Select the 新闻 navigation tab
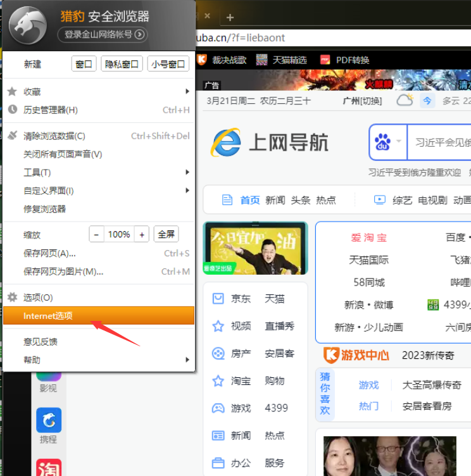This screenshot has width=471, height=476. pos(275,200)
